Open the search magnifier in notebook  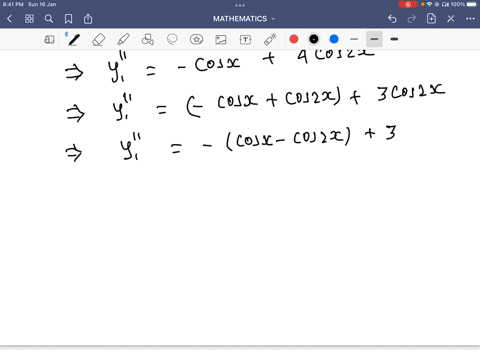(x=49, y=19)
